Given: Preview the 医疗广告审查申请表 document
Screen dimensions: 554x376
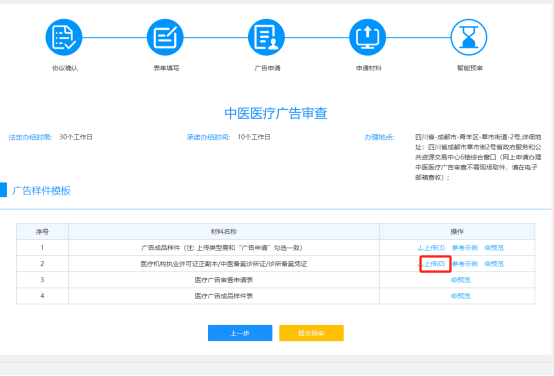Looking at the screenshot, I should coord(460,280).
